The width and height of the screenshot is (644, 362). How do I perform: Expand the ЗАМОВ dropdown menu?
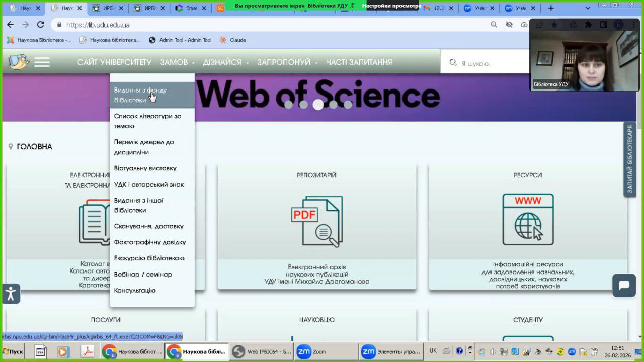pyautogui.click(x=177, y=62)
